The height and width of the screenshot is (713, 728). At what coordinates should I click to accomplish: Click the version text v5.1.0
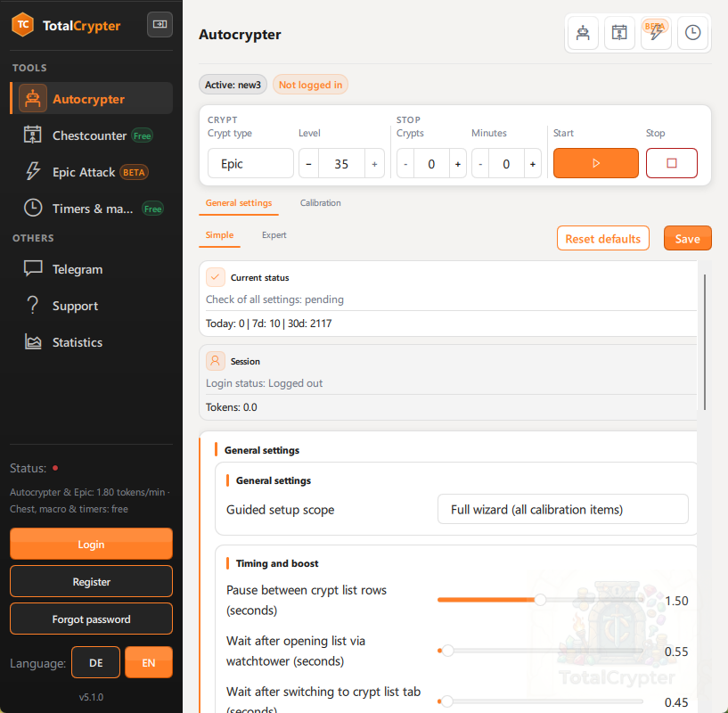91,697
